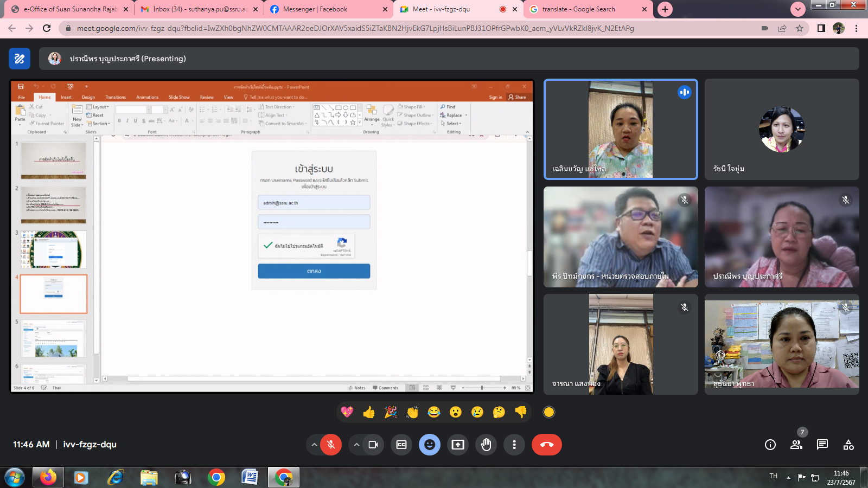The image size is (868, 488).
Task: Unmute the microphone
Action: pos(331,445)
